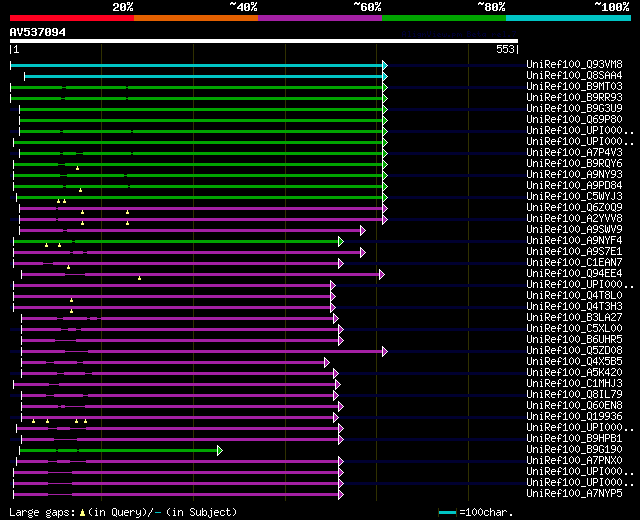Select the UniRef100_Q6Z0Q9 label
640x520 pixels.
(574, 207)
